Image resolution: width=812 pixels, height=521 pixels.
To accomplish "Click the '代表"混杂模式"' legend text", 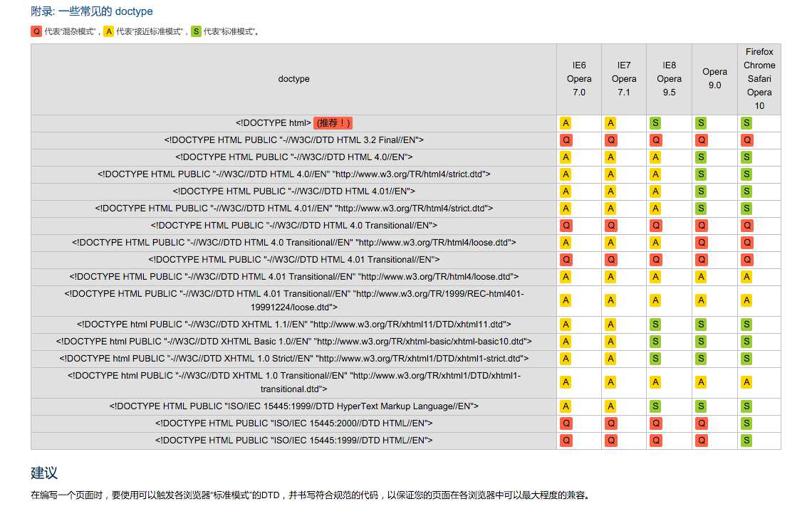I will 71,31.
